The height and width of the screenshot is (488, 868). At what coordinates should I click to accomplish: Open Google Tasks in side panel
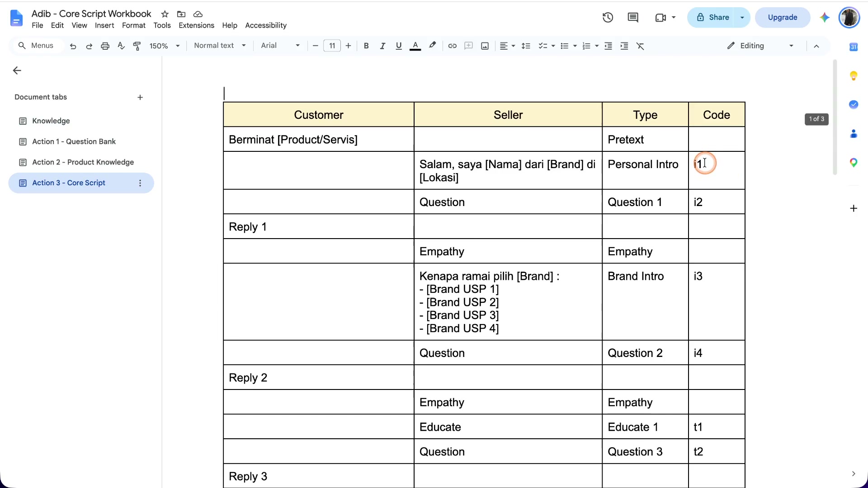pyautogui.click(x=854, y=104)
